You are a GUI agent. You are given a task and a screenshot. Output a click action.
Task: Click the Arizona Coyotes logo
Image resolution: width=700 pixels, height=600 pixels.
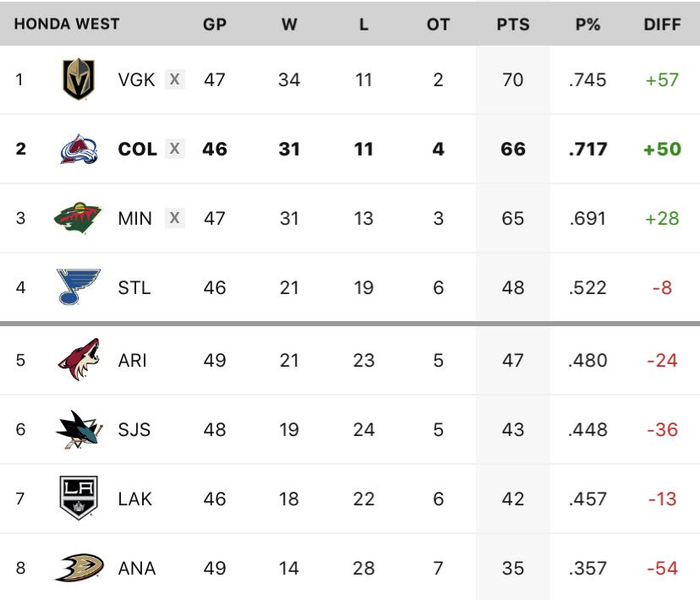(78, 360)
